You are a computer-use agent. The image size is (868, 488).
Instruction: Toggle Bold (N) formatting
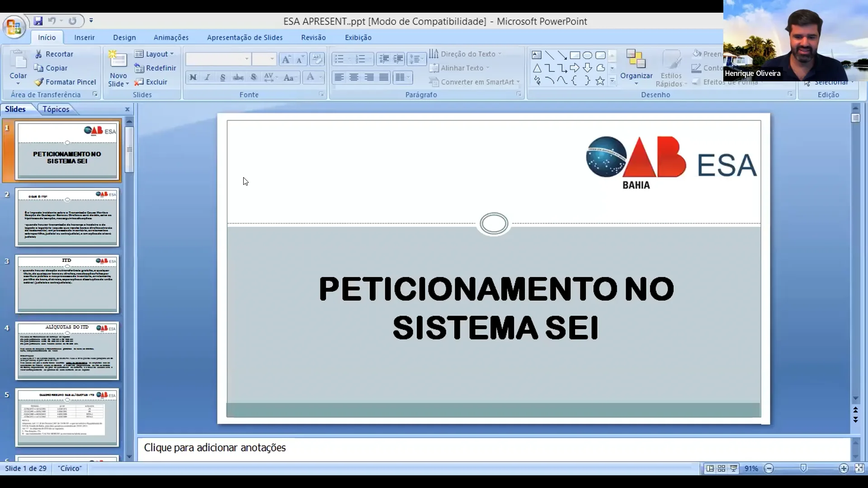(x=193, y=77)
